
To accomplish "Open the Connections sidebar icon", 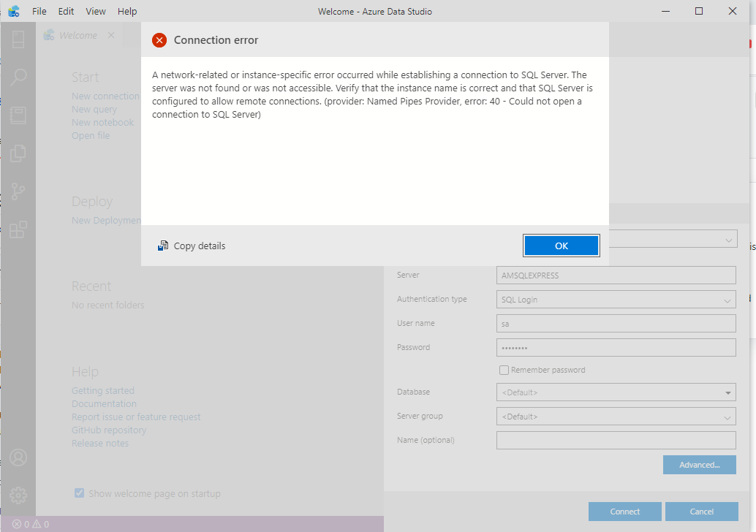I will (x=18, y=39).
